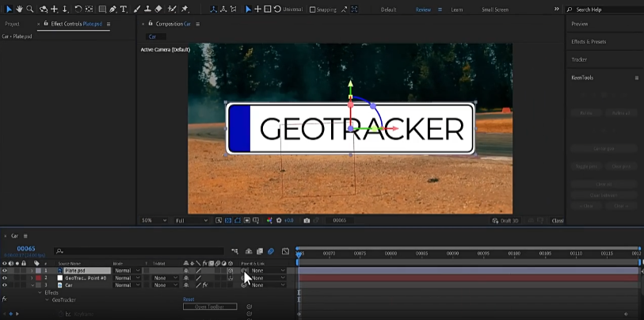Select the Clone Stamp tool
The height and width of the screenshot is (320, 644).
point(147,9)
